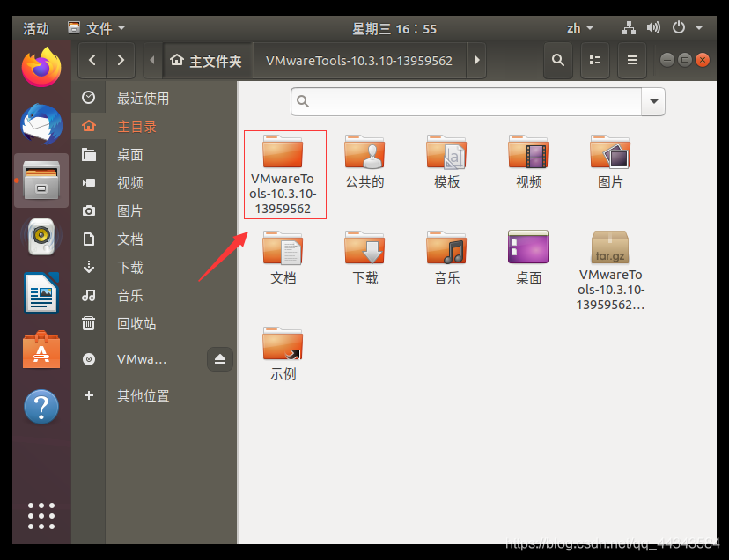Select the 文档 folder icon in the file grid
This screenshot has width=729, height=560.
click(x=283, y=258)
